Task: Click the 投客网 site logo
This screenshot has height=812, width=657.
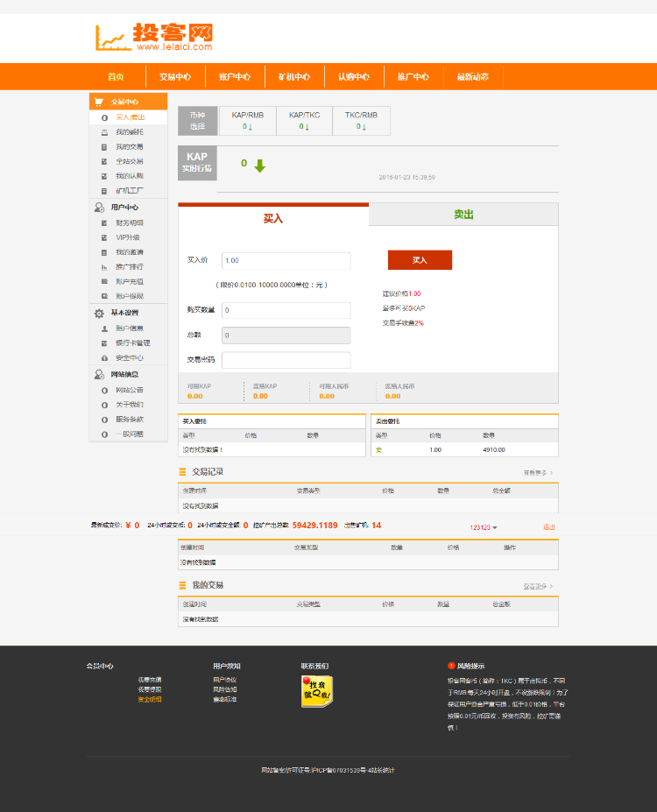Action: click(x=154, y=38)
